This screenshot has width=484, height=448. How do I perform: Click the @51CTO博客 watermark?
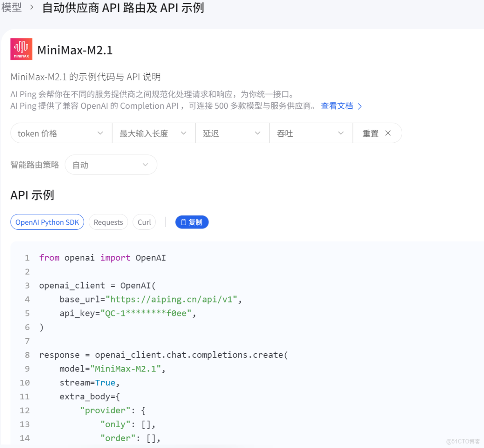[x=464, y=441]
